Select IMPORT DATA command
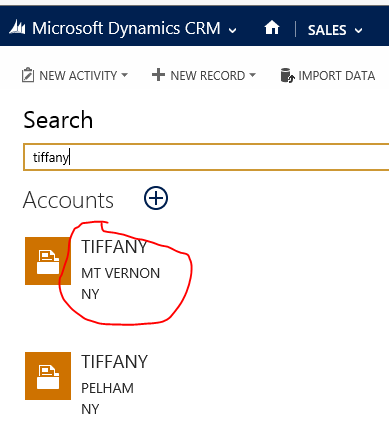 pos(337,76)
